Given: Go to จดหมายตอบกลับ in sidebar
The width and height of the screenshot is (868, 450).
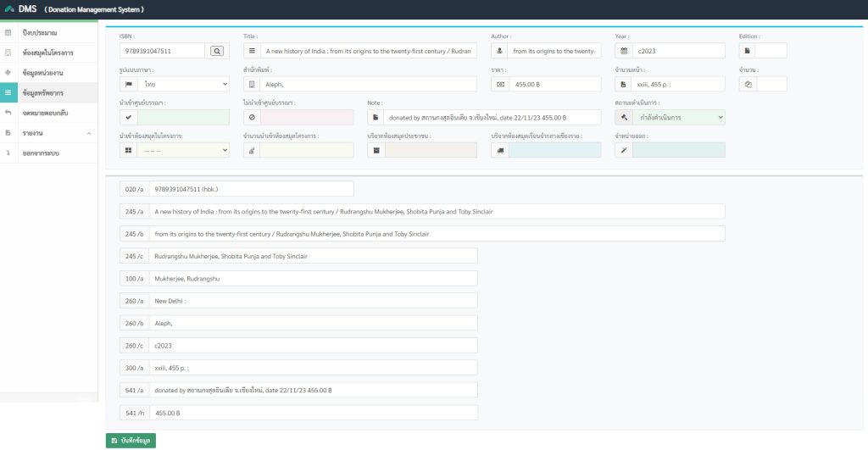Looking at the screenshot, I should [46, 113].
